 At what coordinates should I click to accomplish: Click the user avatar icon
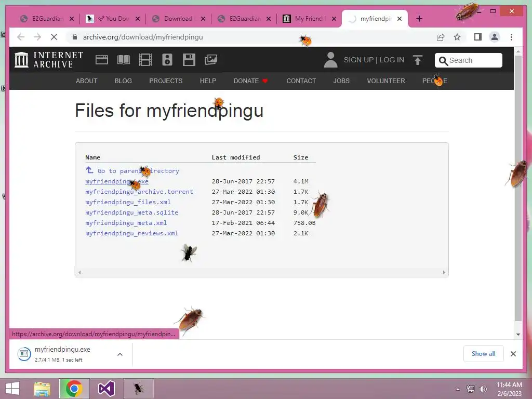click(330, 60)
